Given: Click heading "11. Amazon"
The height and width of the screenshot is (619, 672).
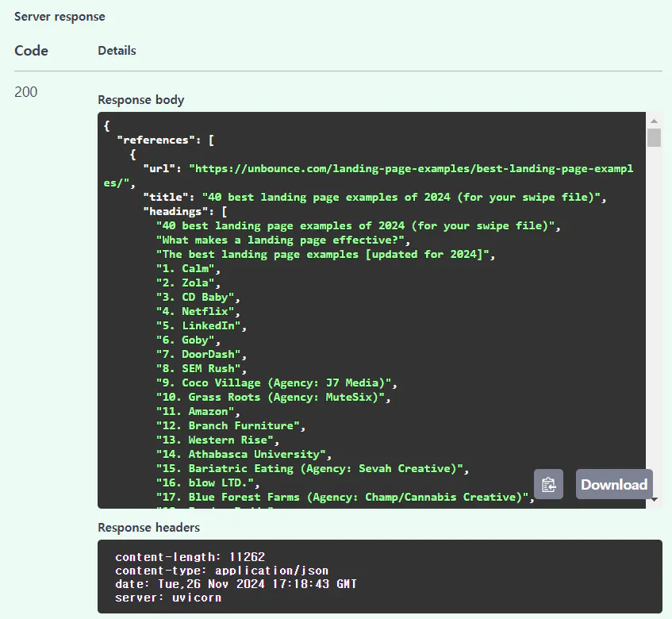Looking at the screenshot, I should 198,412.
